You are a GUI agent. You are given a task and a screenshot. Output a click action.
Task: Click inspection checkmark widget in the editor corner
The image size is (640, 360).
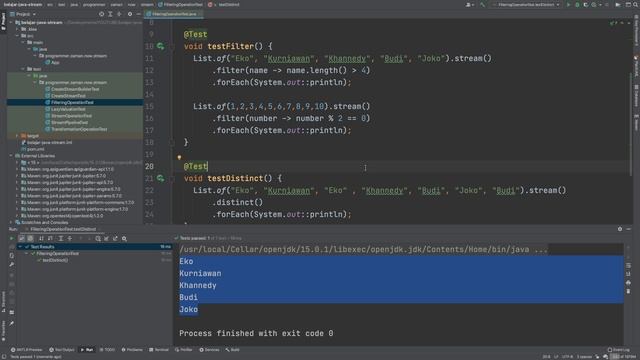click(x=613, y=23)
